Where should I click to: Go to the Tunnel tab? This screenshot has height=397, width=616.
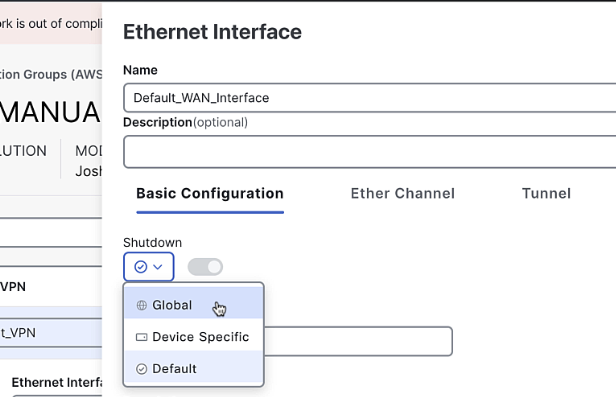[546, 194]
